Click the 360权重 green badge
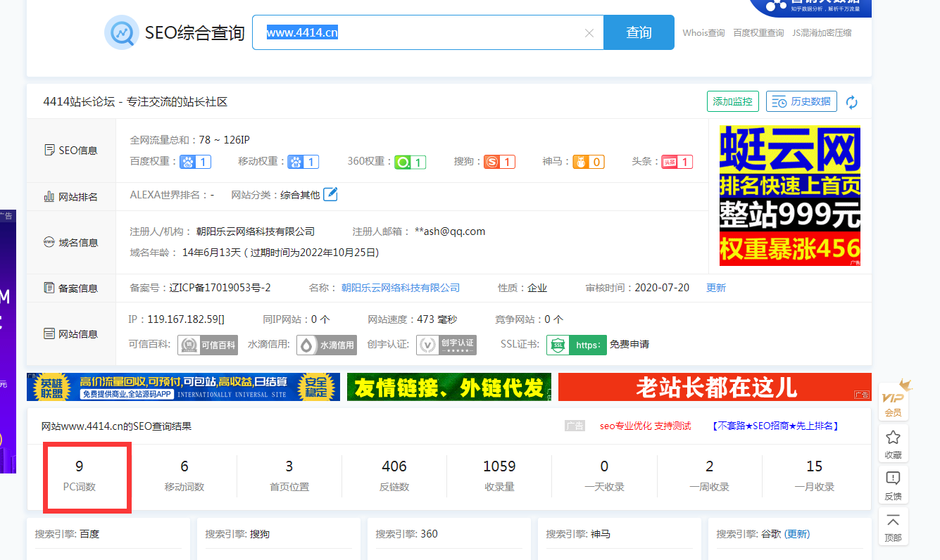 [x=410, y=162]
